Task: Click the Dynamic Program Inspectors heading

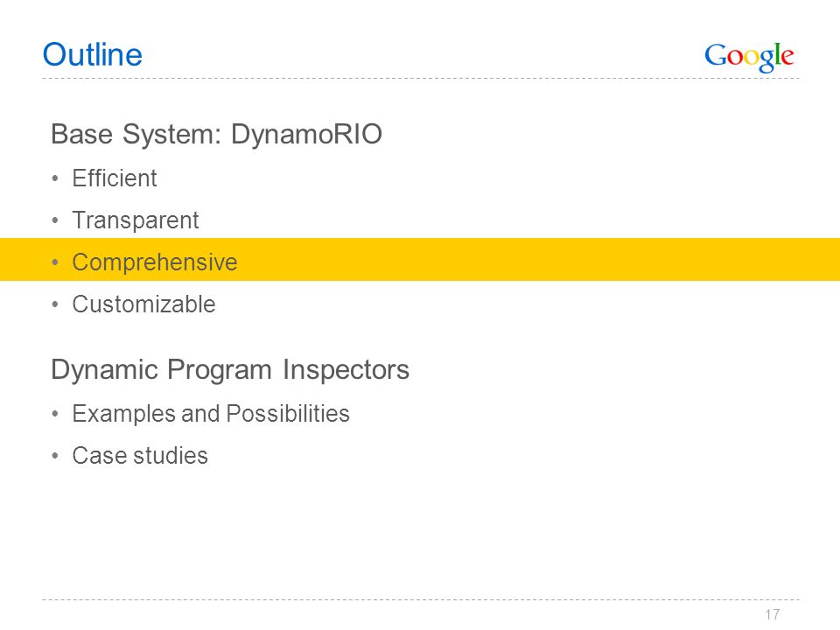Action: pyautogui.click(x=230, y=369)
